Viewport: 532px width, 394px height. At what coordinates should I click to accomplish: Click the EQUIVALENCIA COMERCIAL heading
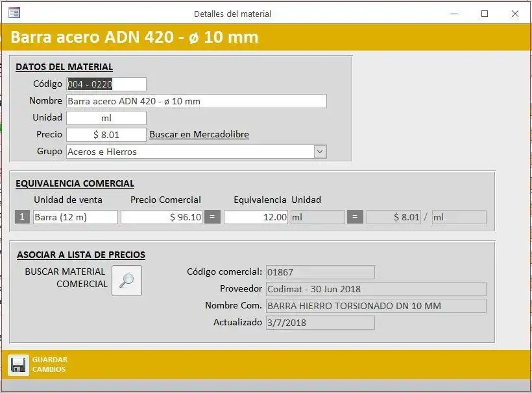(x=75, y=183)
